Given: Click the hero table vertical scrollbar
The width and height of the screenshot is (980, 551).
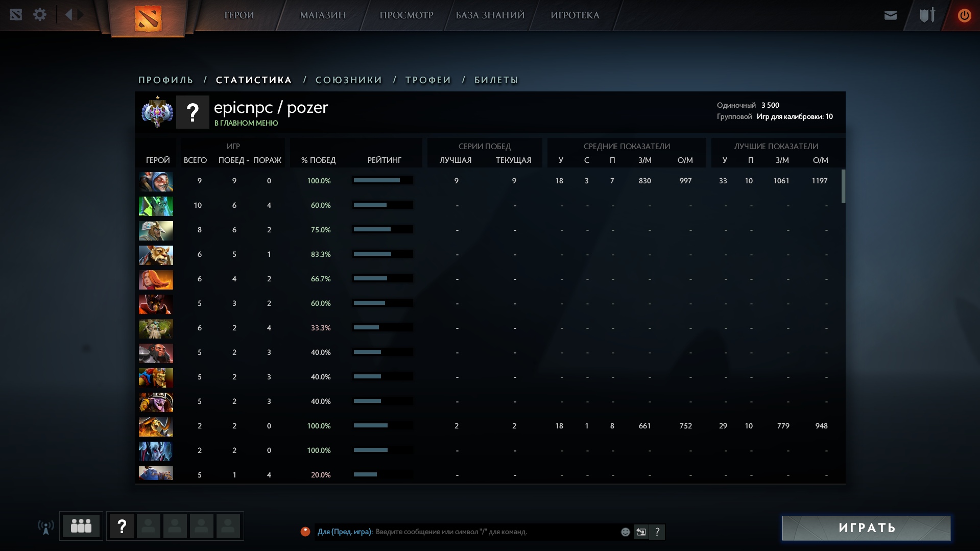Looking at the screenshot, I should coord(843,186).
